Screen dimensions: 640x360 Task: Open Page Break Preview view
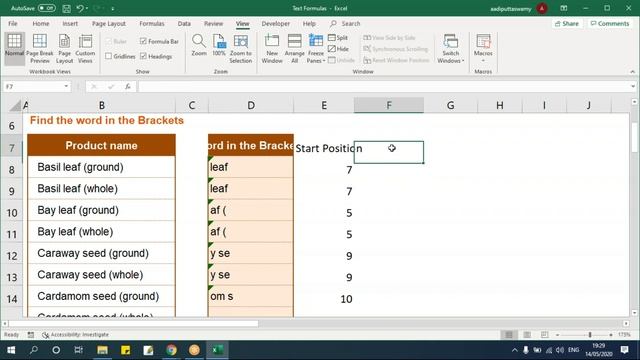click(x=40, y=49)
